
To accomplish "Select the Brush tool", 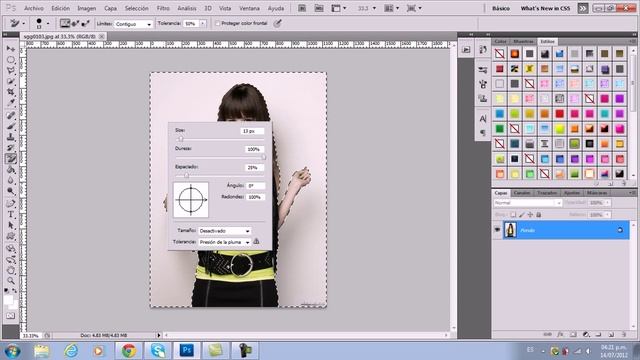I will [x=11, y=126].
